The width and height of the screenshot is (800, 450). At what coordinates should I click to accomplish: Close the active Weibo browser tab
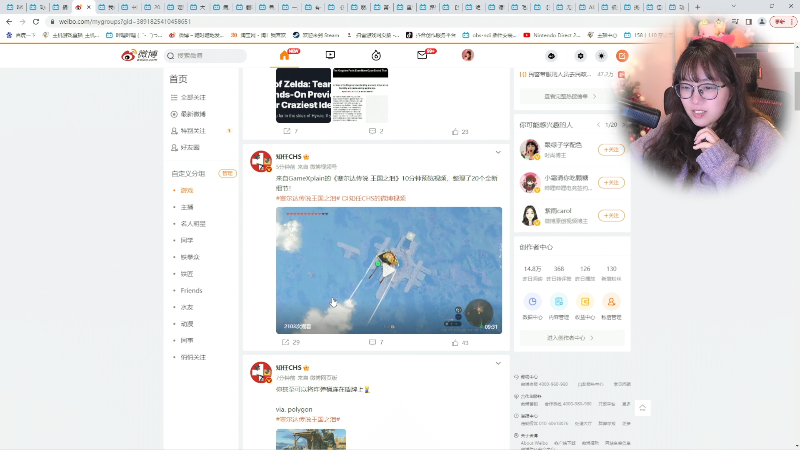point(89,7)
